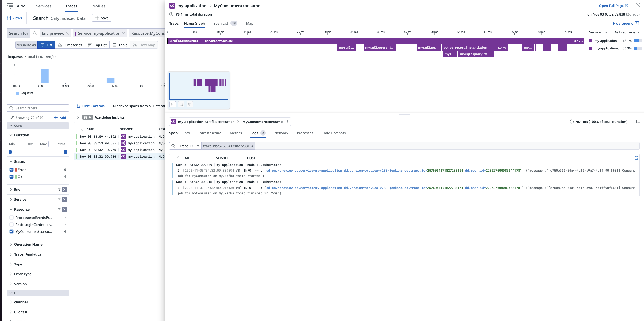Clear the Env facet selection
This screenshot has height=321, width=644.
pyautogui.click(x=64, y=189)
